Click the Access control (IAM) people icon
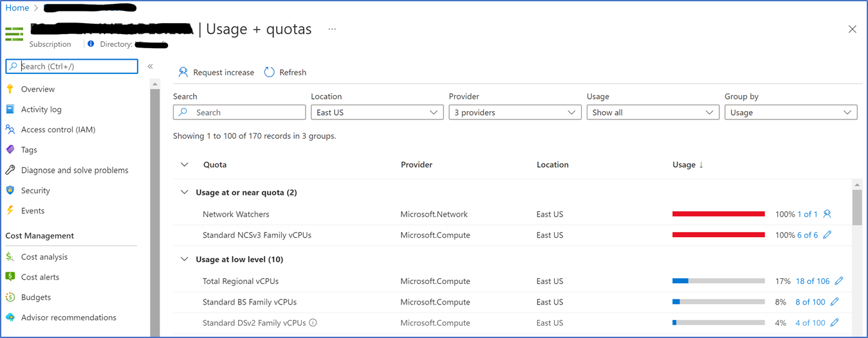Screen dimensions: 868x338 pos(10,129)
